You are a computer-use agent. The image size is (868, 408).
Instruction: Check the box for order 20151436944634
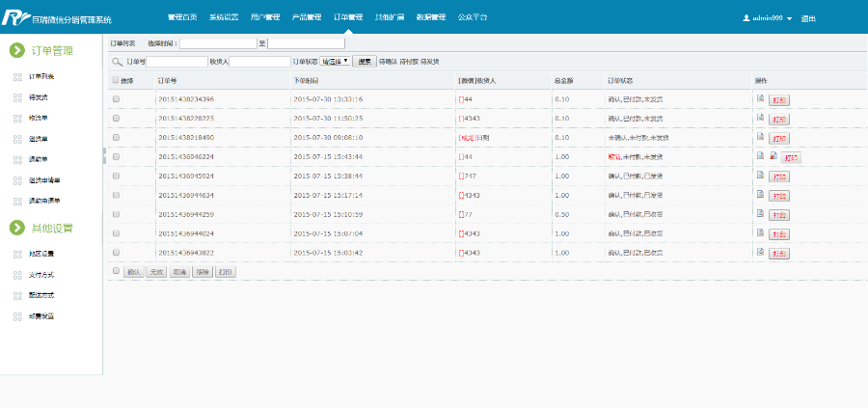click(117, 195)
